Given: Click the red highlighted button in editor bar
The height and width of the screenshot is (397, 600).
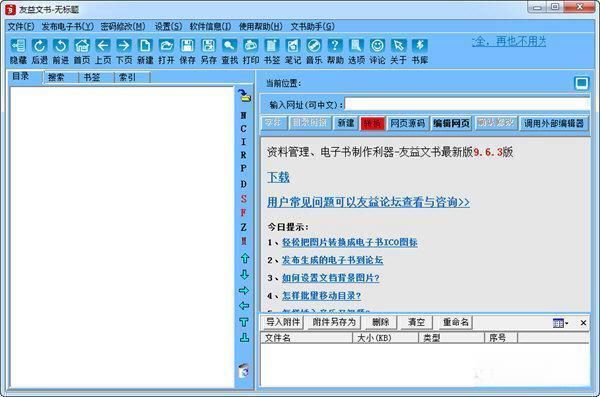Looking at the screenshot, I should [372, 123].
